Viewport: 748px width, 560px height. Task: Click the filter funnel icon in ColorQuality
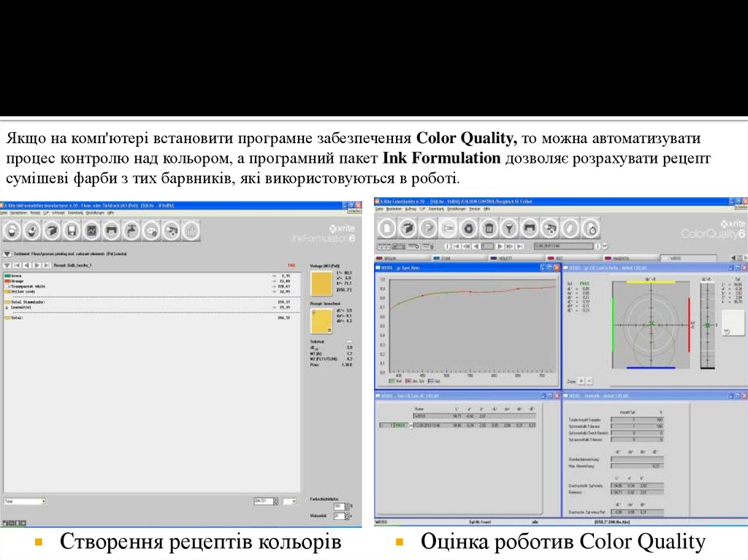[x=509, y=228]
